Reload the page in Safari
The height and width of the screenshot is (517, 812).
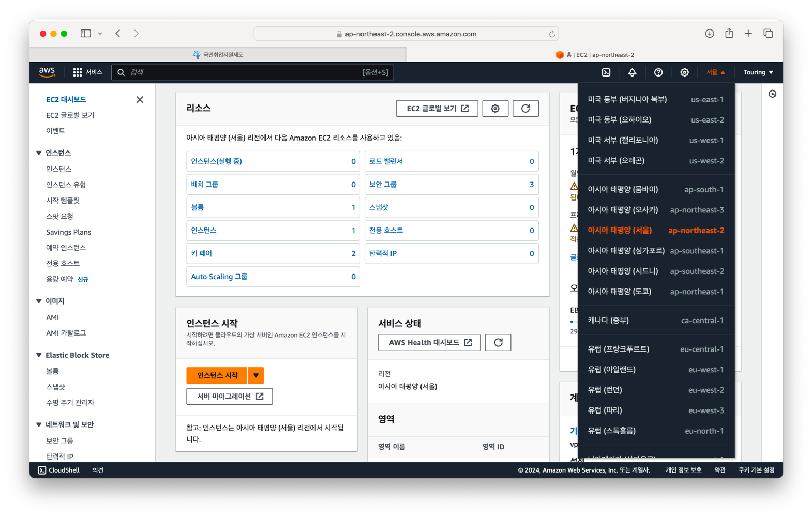click(x=552, y=34)
